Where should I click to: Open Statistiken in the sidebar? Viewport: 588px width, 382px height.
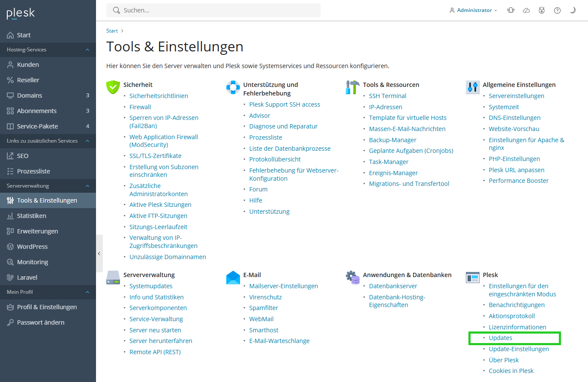point(48,216)
